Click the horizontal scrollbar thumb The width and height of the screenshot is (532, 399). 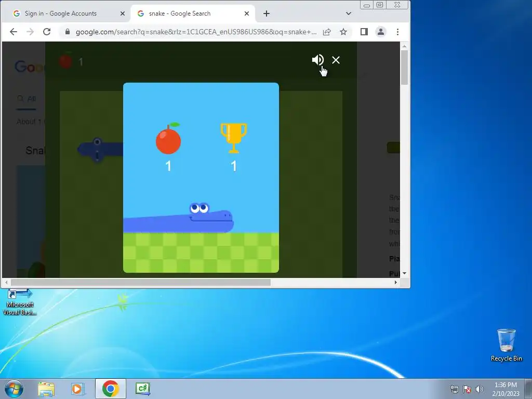pos(141,282)
